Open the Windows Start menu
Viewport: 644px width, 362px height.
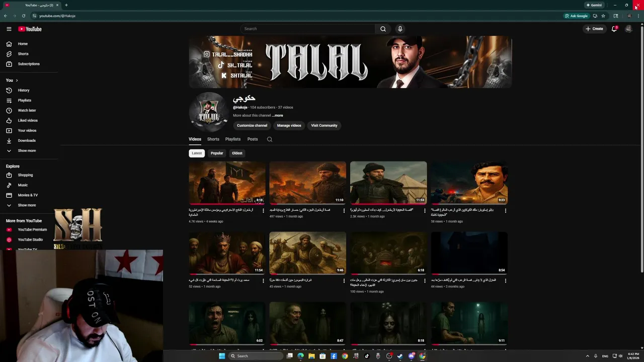tap(222, 356)
